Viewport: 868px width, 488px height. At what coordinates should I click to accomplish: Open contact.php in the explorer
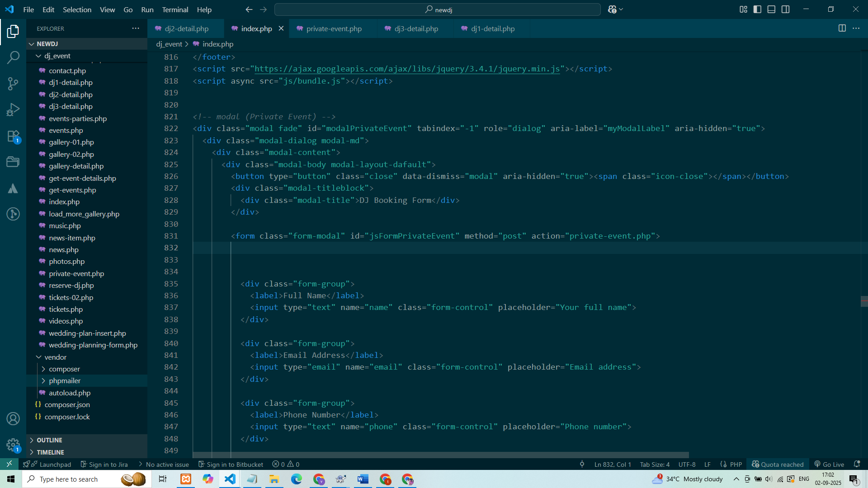click(x=67, y=70)
